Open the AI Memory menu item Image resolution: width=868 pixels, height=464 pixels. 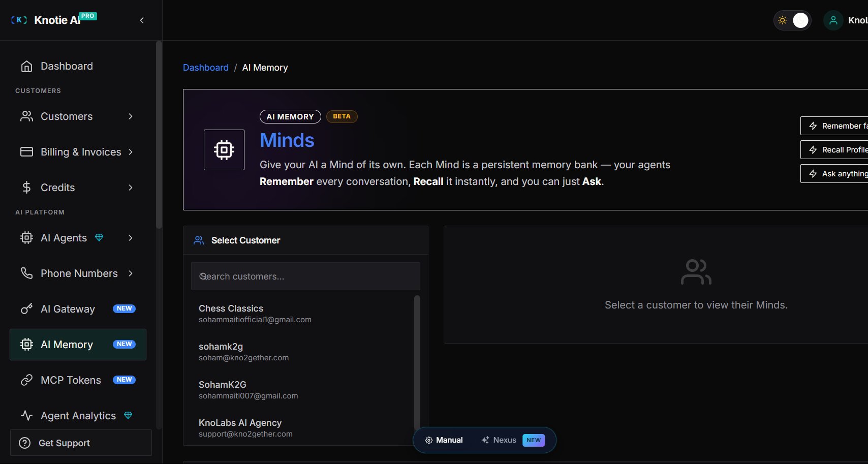pos(78,345)
